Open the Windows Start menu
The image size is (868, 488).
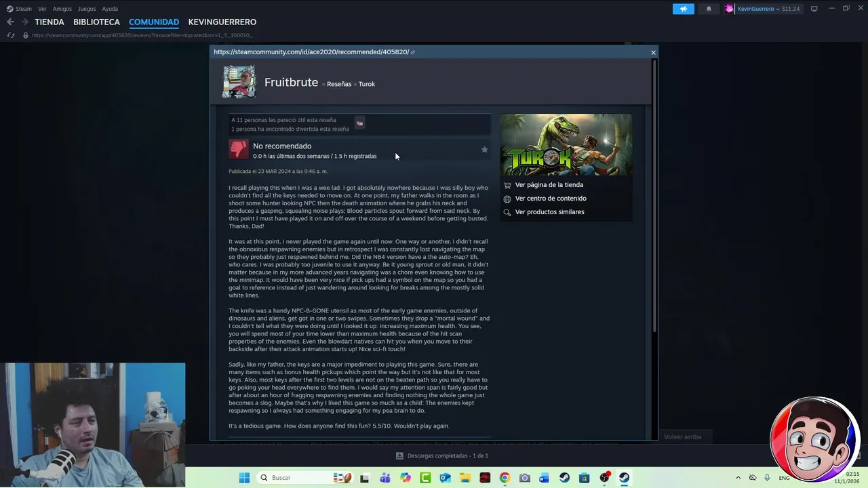click(244, 478)
